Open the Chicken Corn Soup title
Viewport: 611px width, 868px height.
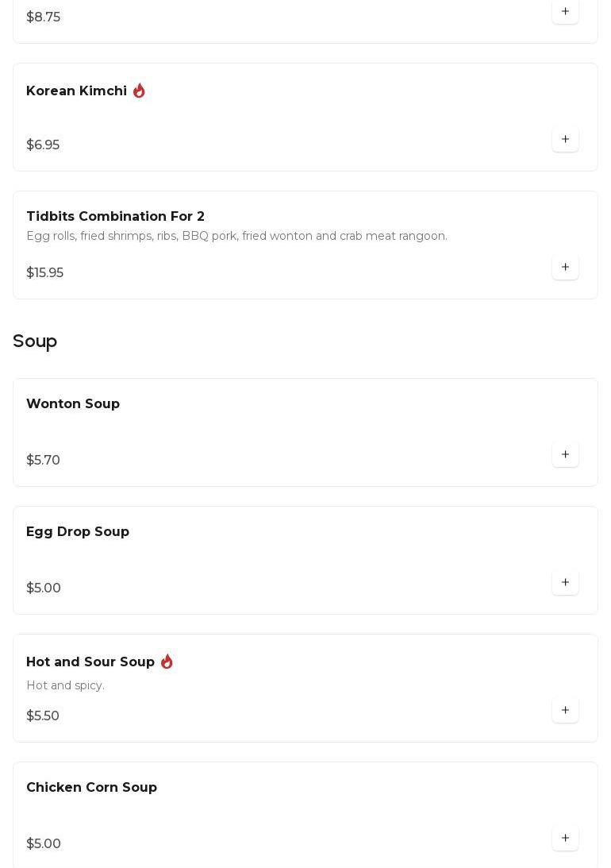coord(91,788)
